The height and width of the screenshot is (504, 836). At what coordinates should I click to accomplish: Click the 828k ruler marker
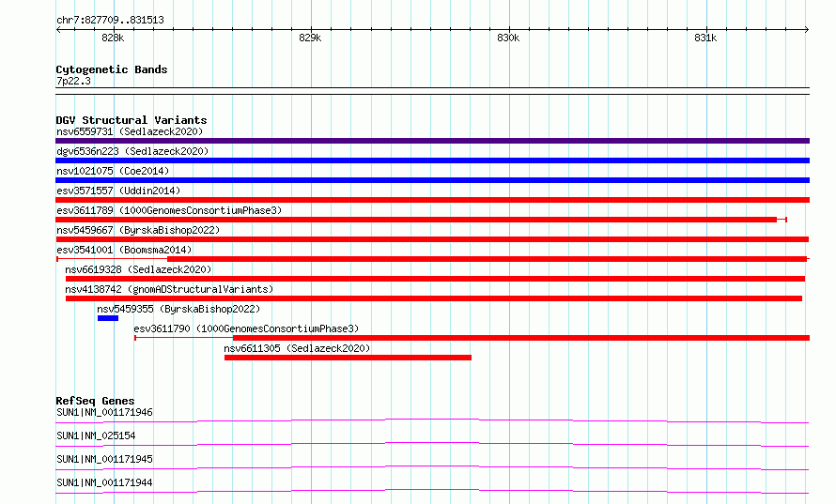(113, 38)
